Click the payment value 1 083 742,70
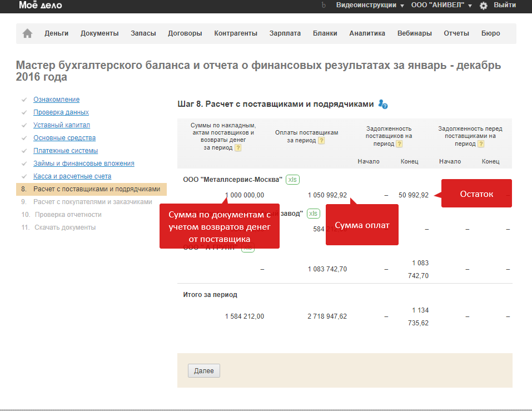 coord(327,269)
